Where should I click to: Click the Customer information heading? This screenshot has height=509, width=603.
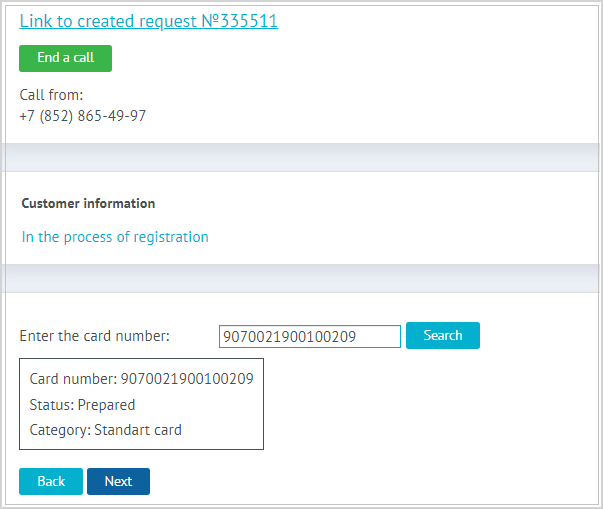88,203
